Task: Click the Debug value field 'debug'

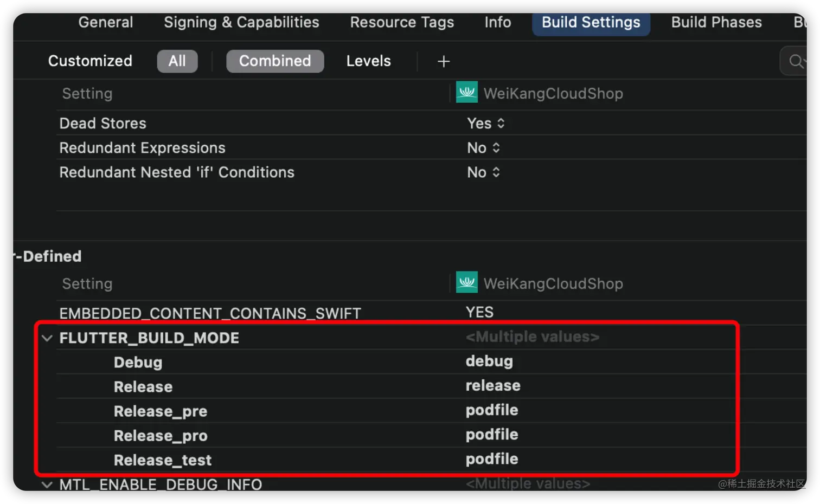Action: [489, 361]
